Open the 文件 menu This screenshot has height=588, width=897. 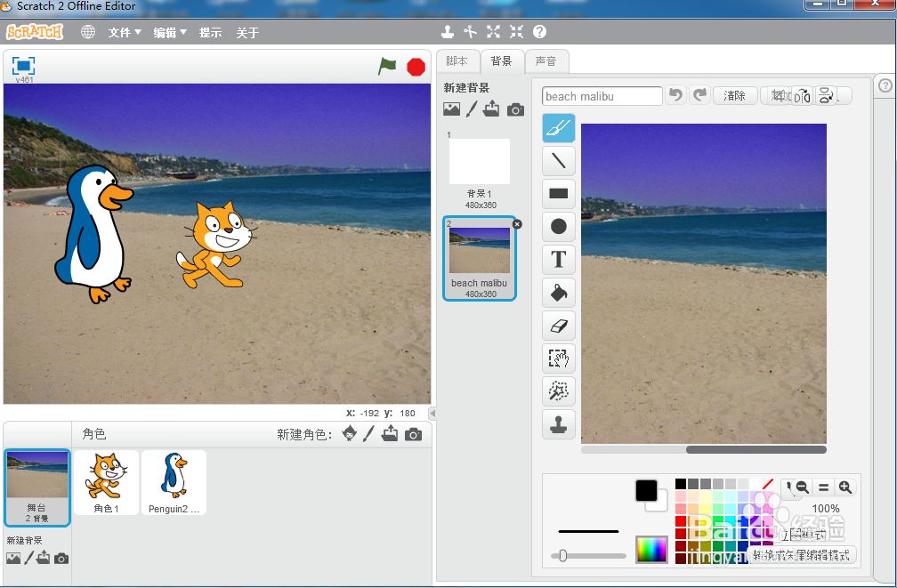point(125,33)
